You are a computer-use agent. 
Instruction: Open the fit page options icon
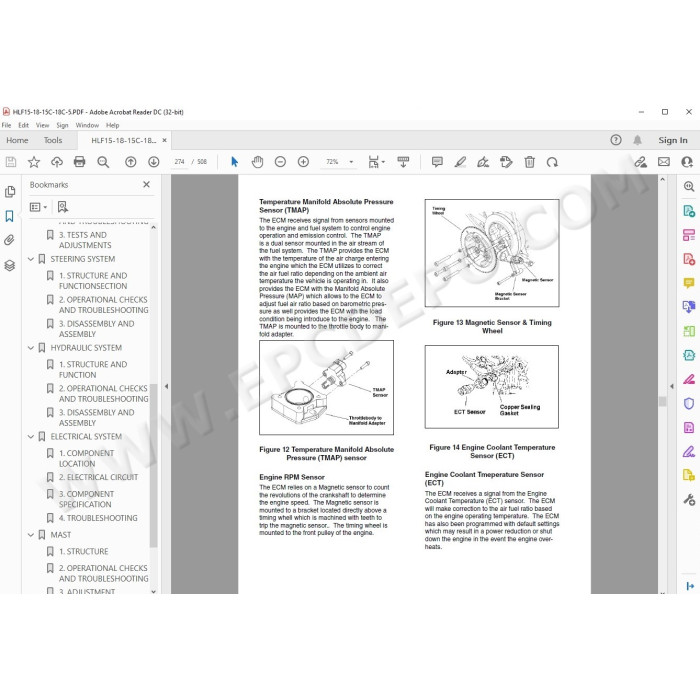tap(376, 162)
